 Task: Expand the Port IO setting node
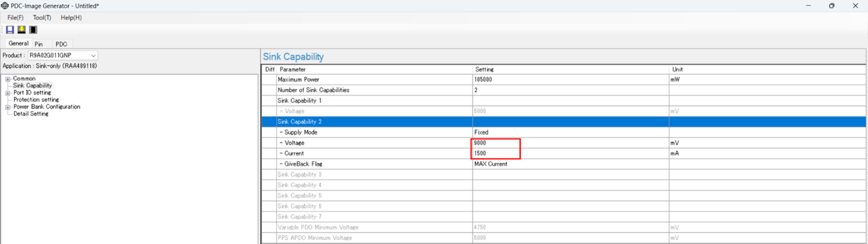[8, 93]
